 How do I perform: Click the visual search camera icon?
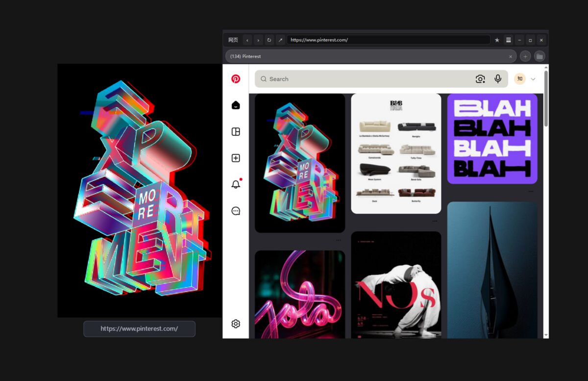click(480, 79)
